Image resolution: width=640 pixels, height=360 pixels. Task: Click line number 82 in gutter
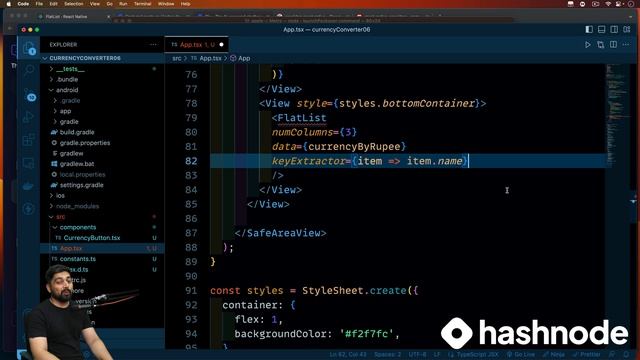191,161
